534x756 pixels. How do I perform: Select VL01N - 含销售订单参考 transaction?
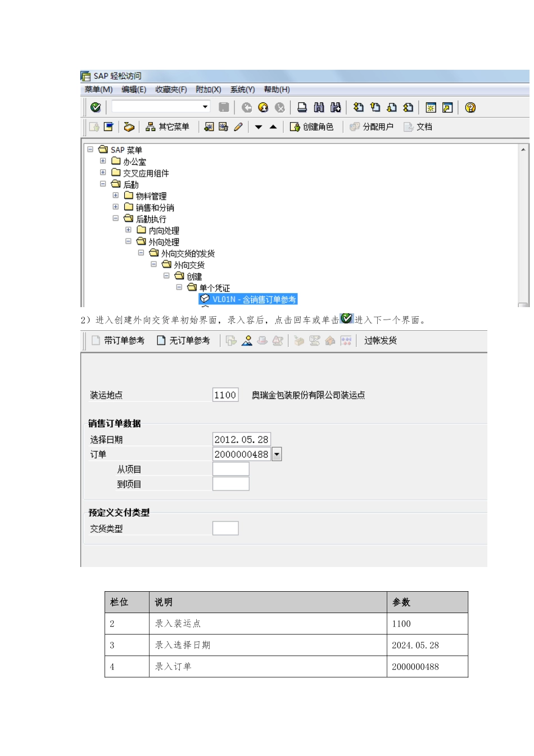pyautogui.click(x=248, y=299)
